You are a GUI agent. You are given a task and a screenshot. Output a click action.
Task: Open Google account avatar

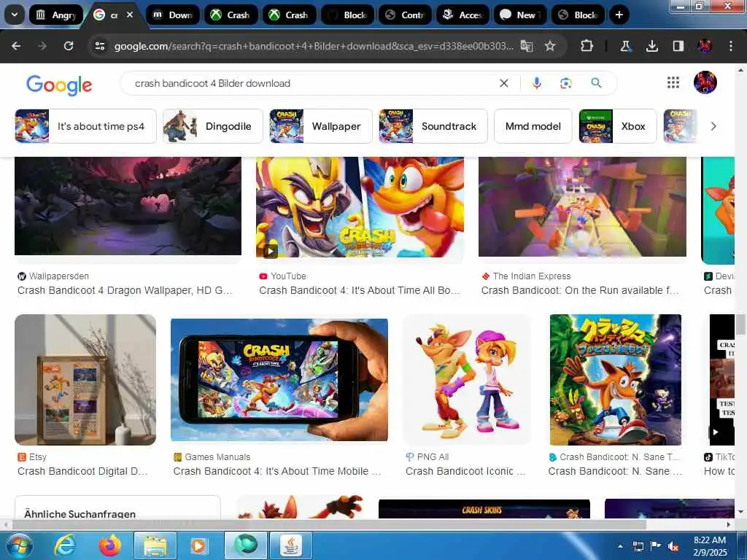pos(705,83)
